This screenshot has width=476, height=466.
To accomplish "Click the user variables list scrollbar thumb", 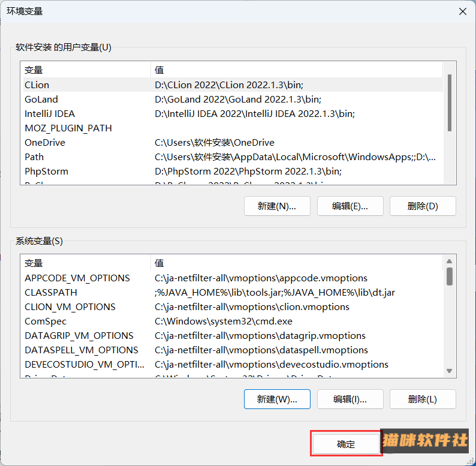I will [450, 103].
